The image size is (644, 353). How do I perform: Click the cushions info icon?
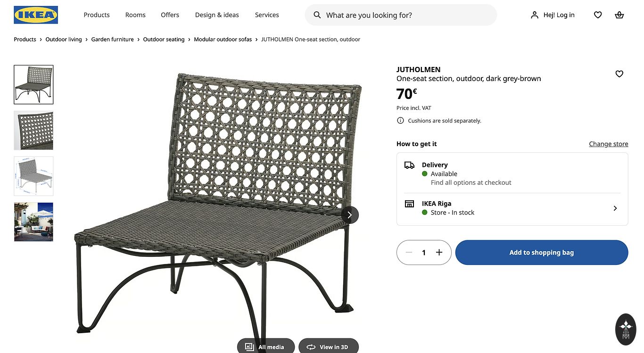[x=400, y=121]
